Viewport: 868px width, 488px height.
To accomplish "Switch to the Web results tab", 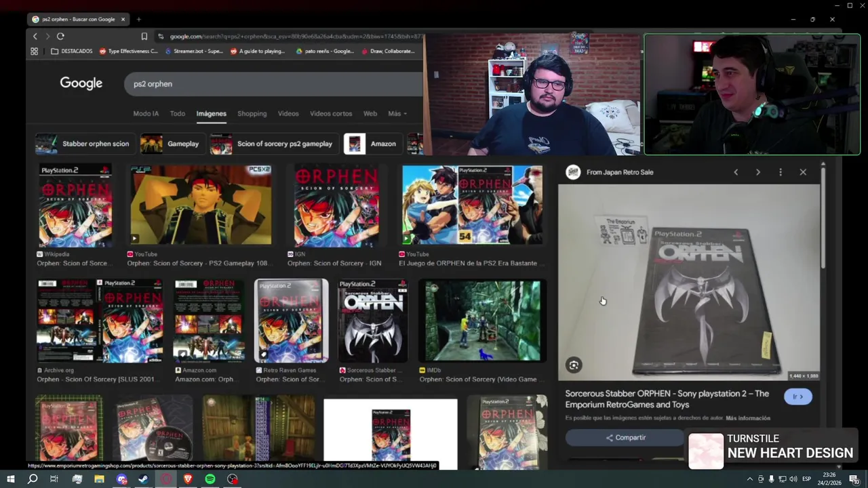I will point(370,113).
